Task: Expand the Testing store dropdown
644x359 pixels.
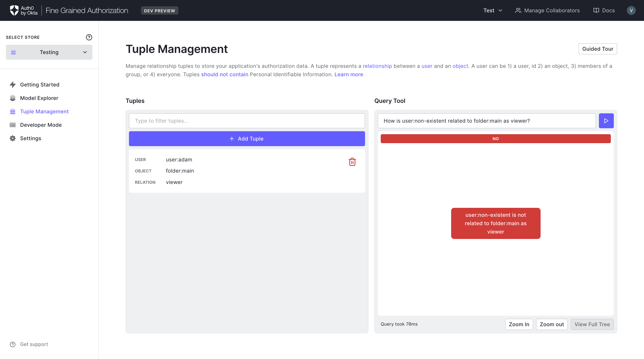Action: click(x=49, y=52)
